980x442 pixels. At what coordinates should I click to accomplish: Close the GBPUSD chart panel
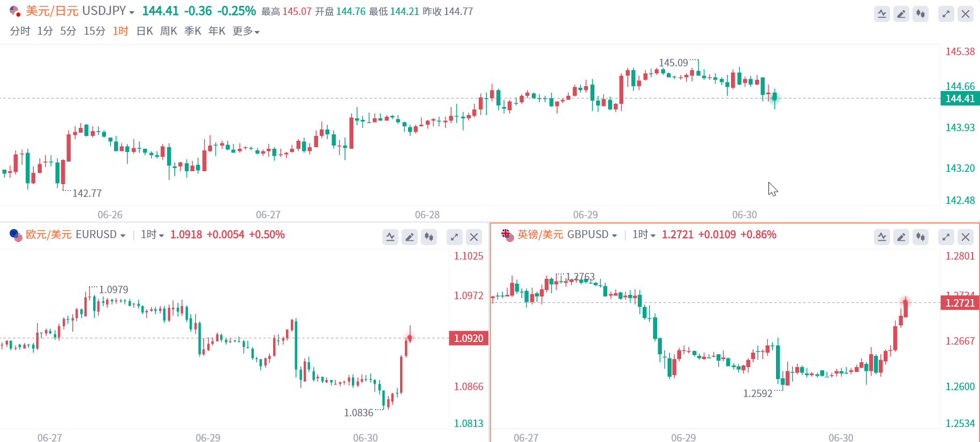966,237
